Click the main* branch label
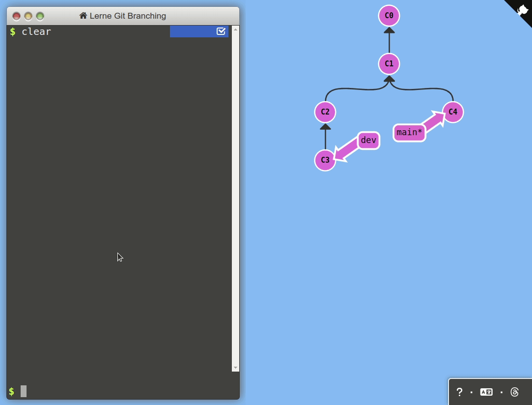The height and width of the screenshot is (405, 532). click(409, 133)
